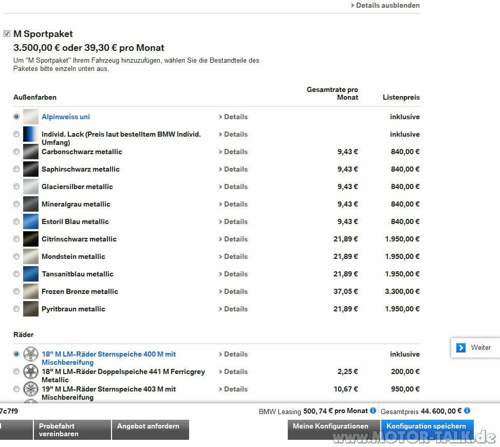500x447 pixels.
Task: Select Frozen Bronze metallic radio button
Action: point(16,291)
